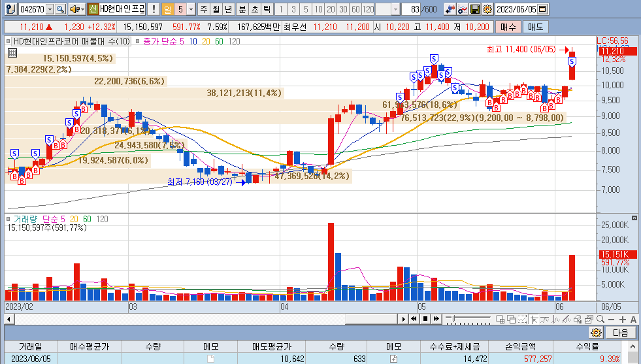Open the calendar picker next to 2023/06/05

point(542,9)
